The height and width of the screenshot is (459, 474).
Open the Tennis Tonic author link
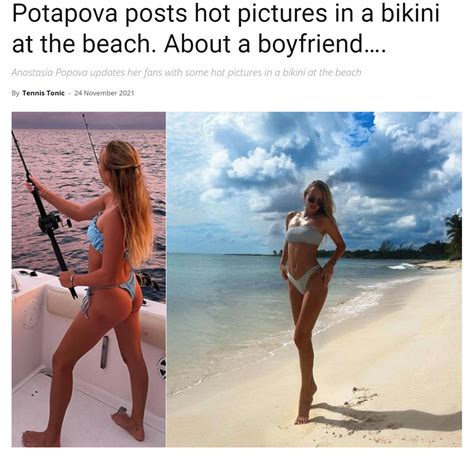click(x=43, y=93)
